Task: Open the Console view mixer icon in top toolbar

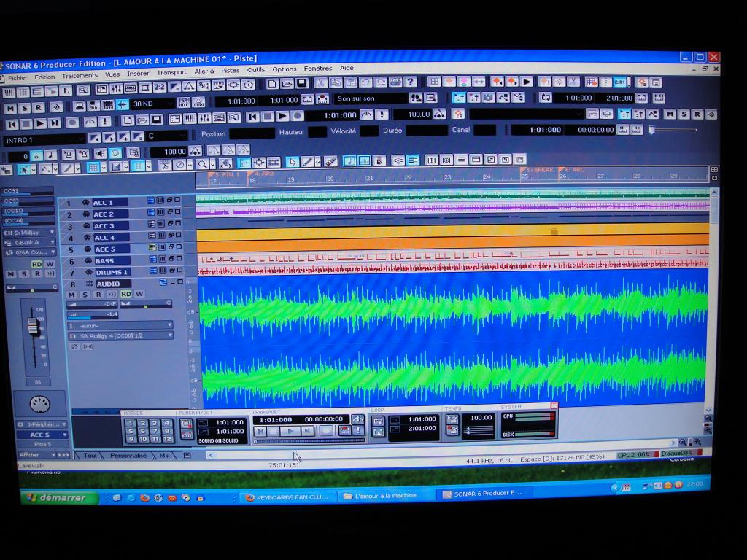Action: [116, 88]
